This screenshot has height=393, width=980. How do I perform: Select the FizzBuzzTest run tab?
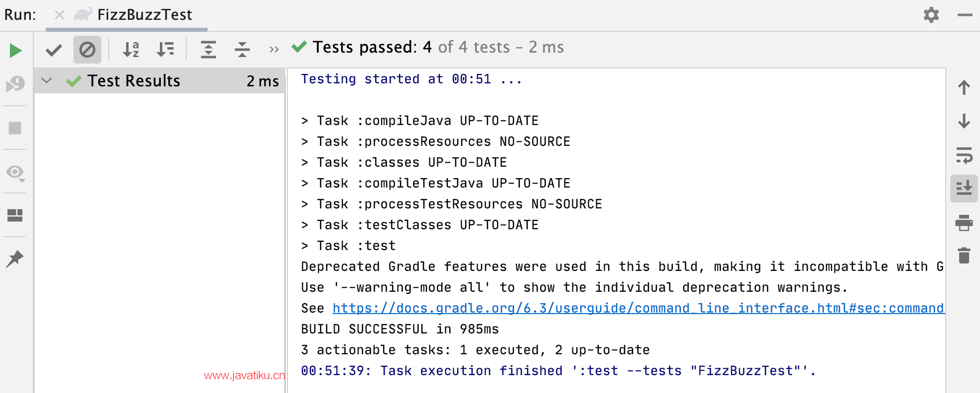click(134, 15)
